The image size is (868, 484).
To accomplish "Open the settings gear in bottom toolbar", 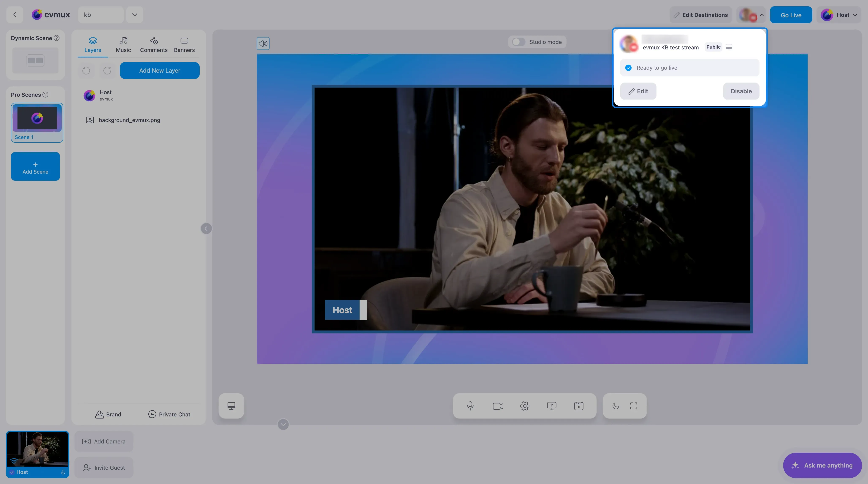I will click(525, 406).
